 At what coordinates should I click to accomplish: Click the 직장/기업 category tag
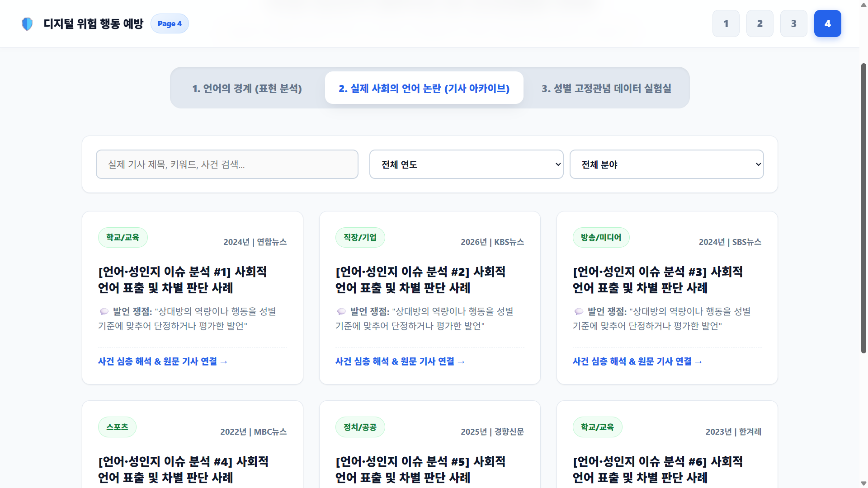click(360, 238)
